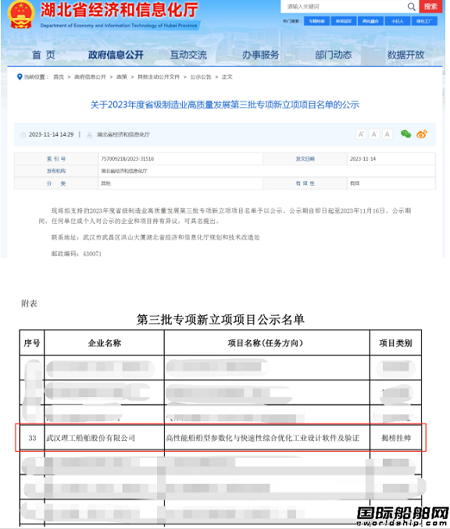The image size is (450, 529).
Task: Open the 互动交流 navigation tab
Action: 188,55
